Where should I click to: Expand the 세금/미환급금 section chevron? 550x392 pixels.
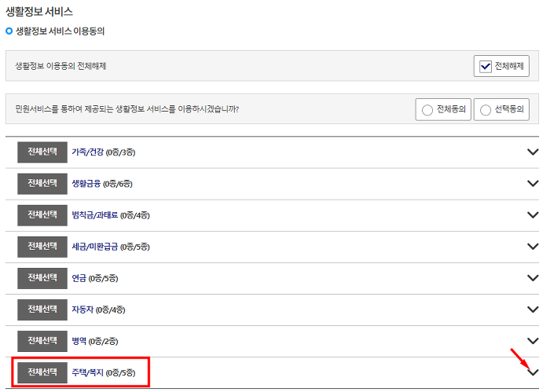point(533,247)
